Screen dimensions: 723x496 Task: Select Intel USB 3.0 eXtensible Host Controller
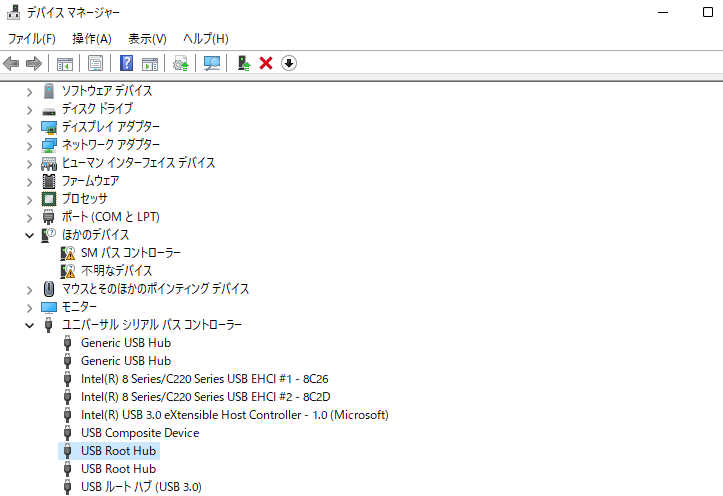[234, 415]
